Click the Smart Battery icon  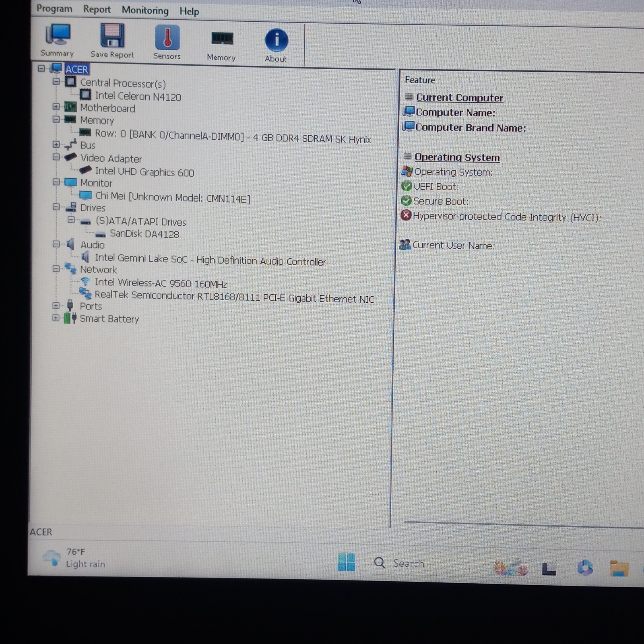[x=70, y=318]
